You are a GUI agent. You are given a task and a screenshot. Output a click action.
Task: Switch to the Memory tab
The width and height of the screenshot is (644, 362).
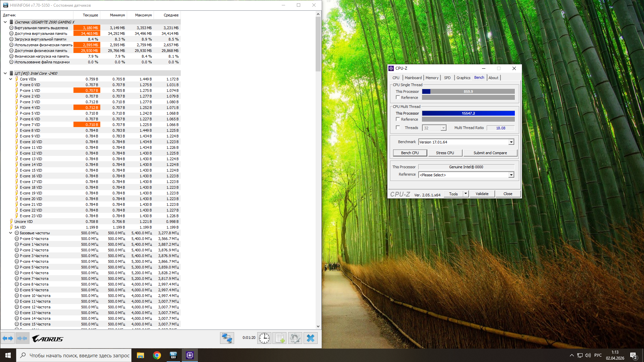coord(432,78)
